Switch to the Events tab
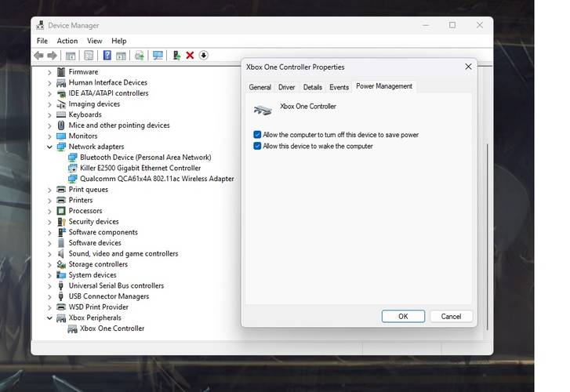 click(x=339, y=87)
